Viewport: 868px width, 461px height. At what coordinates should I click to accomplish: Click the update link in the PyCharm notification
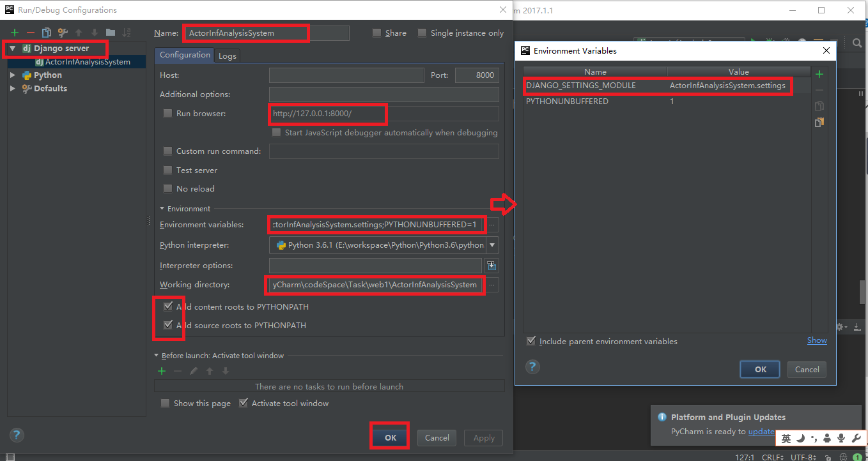point(761,431)
